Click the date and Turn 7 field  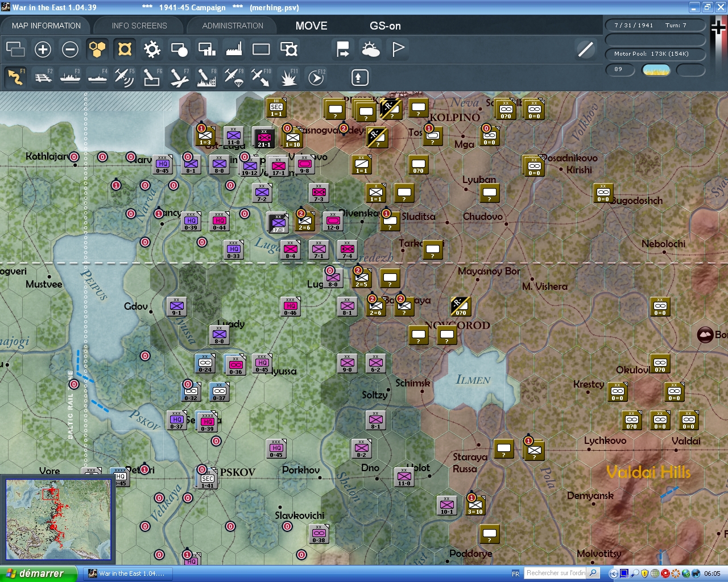pyautogui.click(x=655, y=25)
